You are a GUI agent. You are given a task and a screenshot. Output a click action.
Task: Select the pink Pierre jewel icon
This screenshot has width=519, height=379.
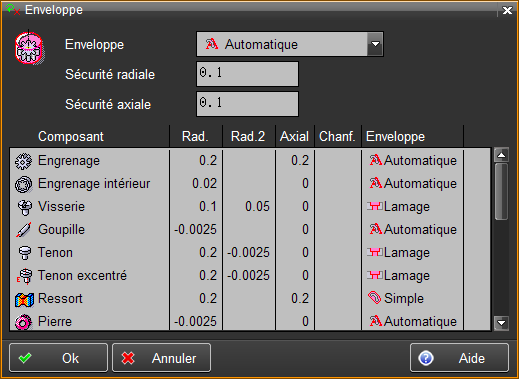23,322
